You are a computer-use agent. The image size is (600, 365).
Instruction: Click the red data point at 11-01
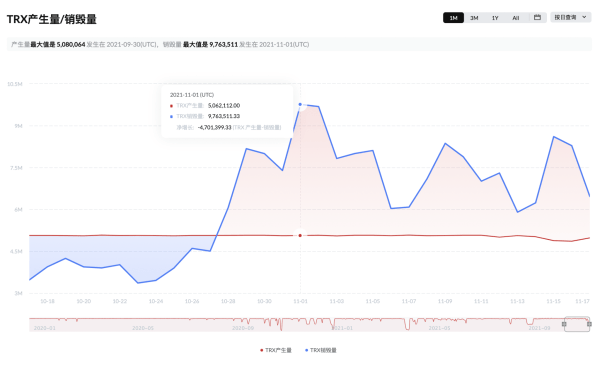click(300, 235)
